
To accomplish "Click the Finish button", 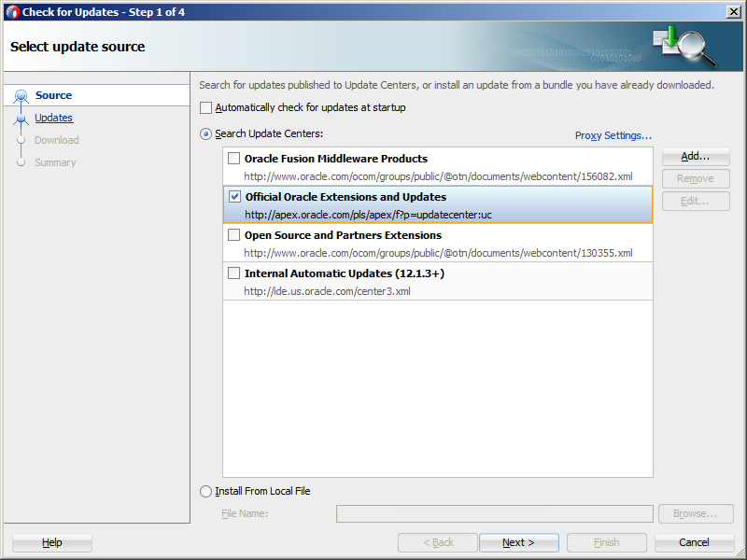I will click(x=606, y=542).
